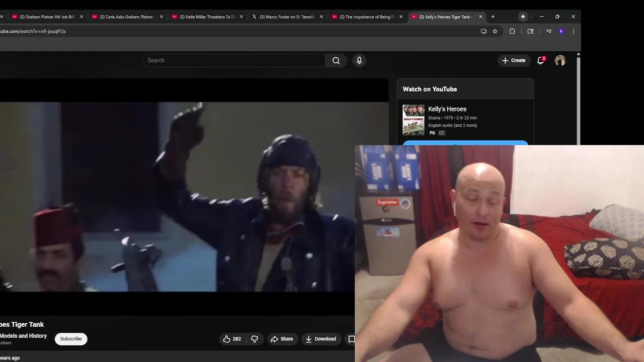Viewport: 644px width, 362px height.
Task: Search with voice using the microphone icon
Action: coord(359,60)
